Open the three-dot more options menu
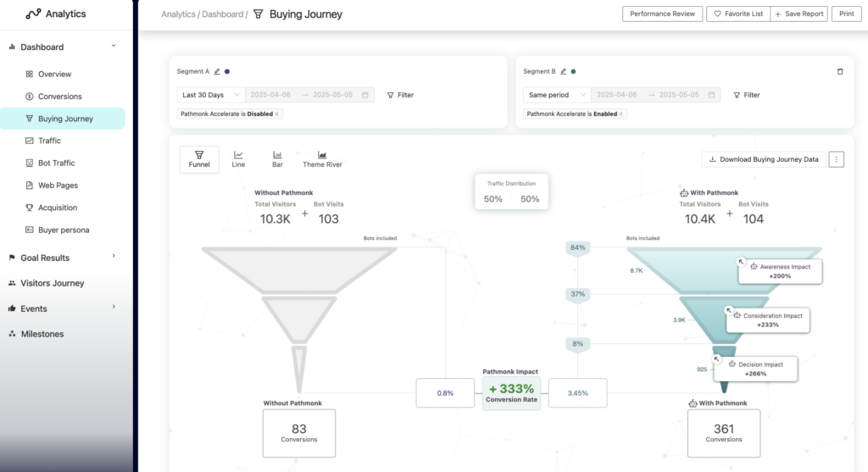Viewport: 868px width, 472px height. (x=837, y=159)
